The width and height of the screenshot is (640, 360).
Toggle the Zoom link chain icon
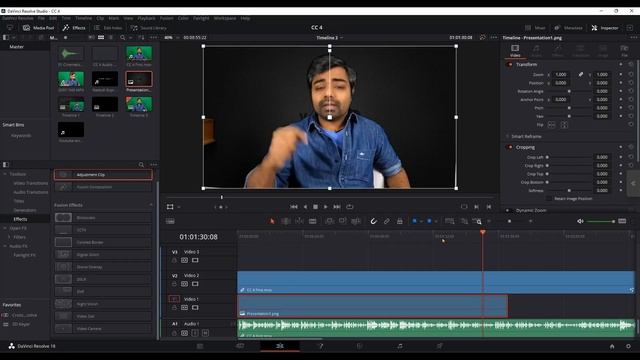(580, 74)
